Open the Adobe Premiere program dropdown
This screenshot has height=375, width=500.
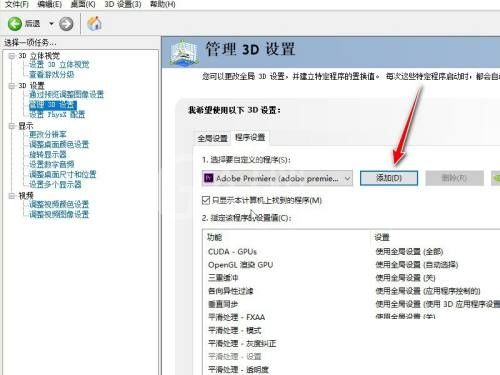coord(277,178)
